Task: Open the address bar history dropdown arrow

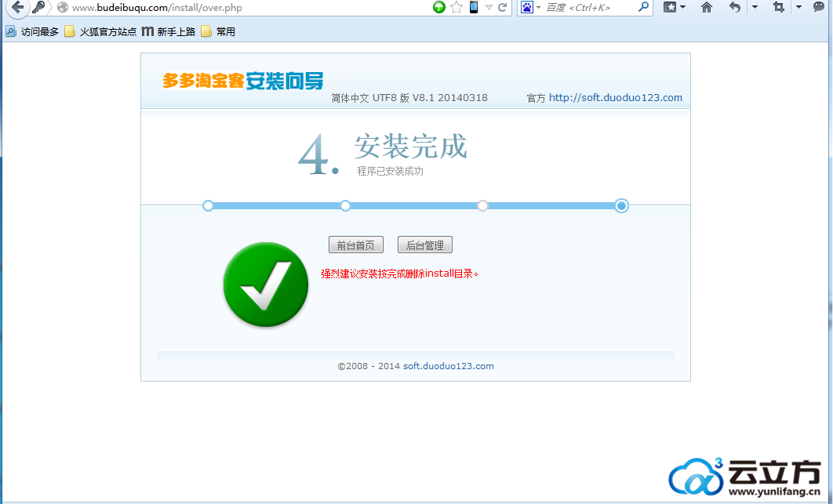Action: (x=489, y=7)
